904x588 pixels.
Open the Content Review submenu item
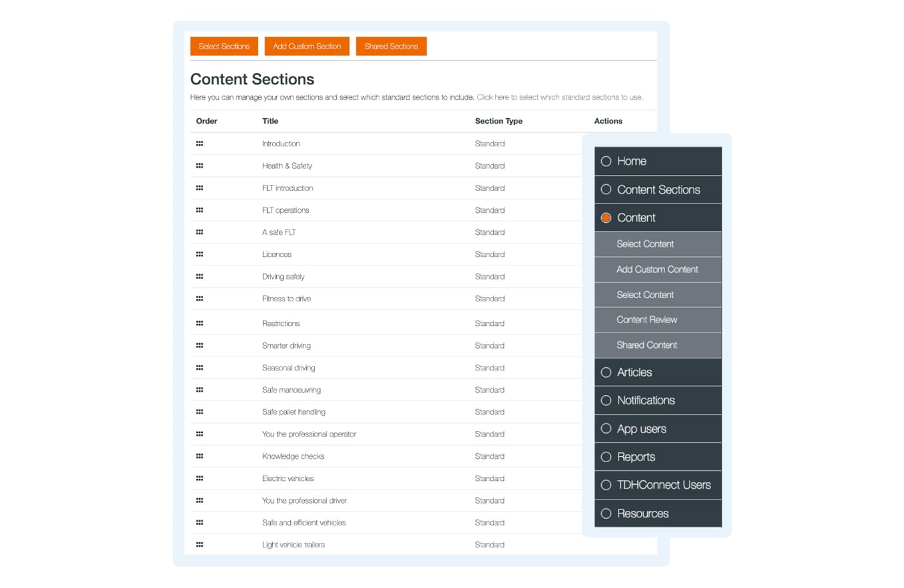coord(646,319)
